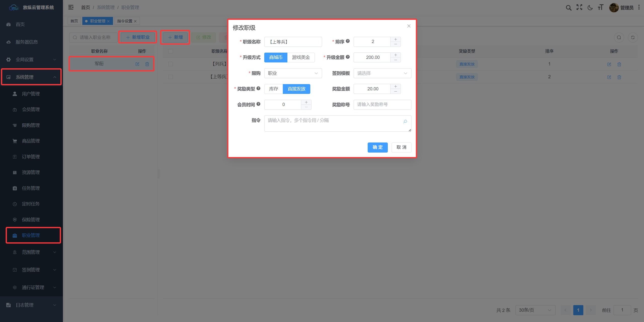This screenshot has width=644, height=322.
Task: Select 游戏美金 upgrade method
Action: 301,57
